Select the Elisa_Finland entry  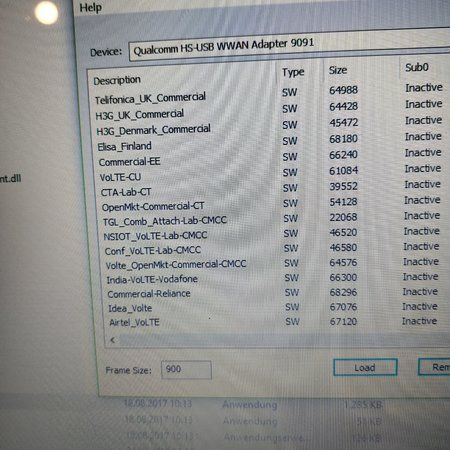(x=124, y=146)
